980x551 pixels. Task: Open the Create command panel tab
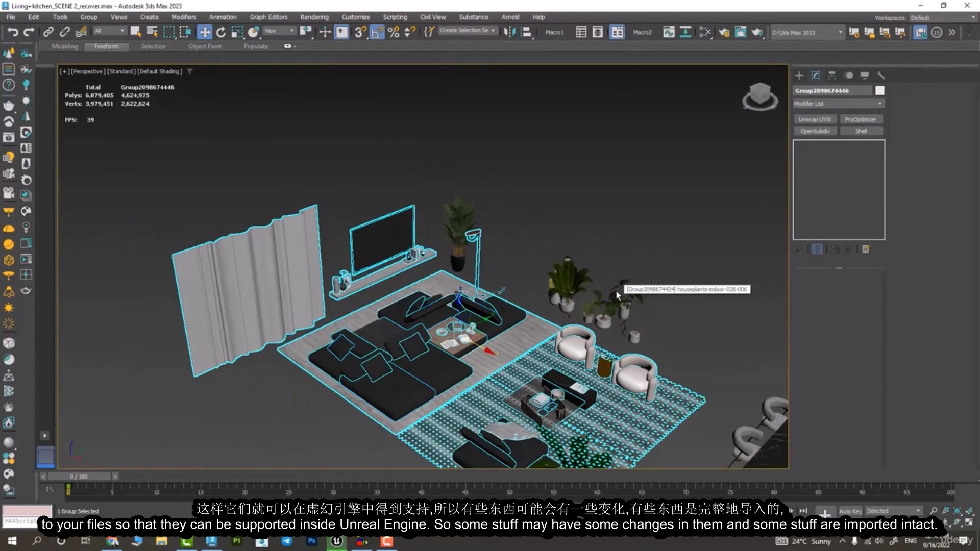799,76
